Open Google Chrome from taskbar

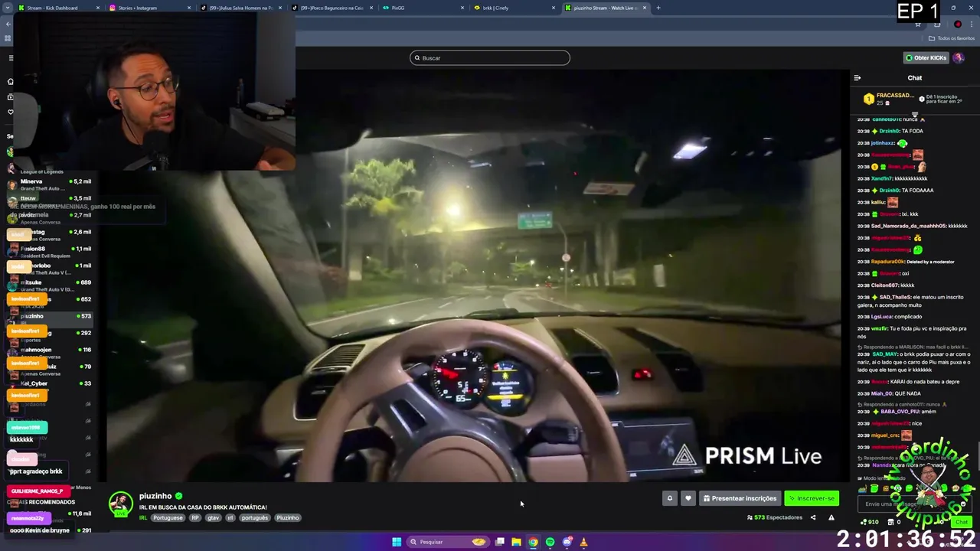point(534,542)
